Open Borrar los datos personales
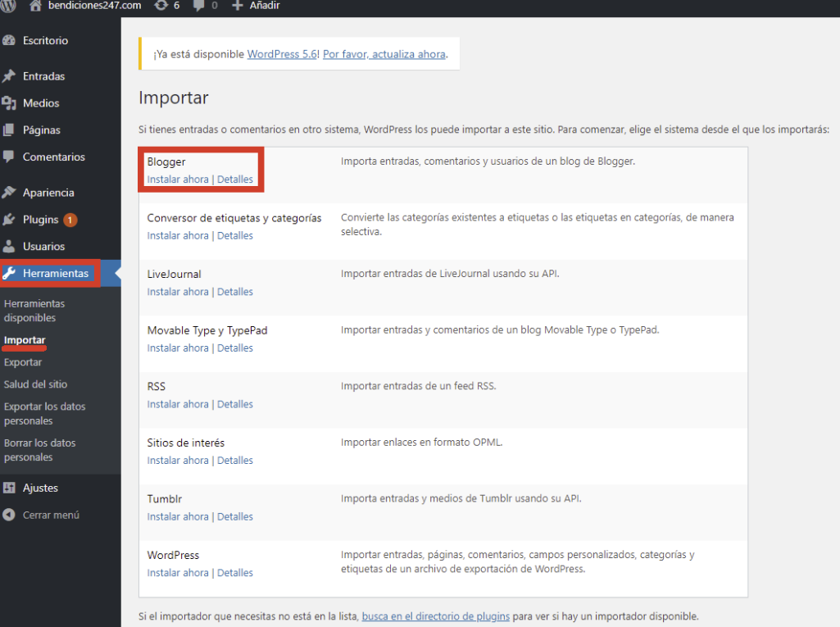 pyautogui.click(x=39, y=450)
